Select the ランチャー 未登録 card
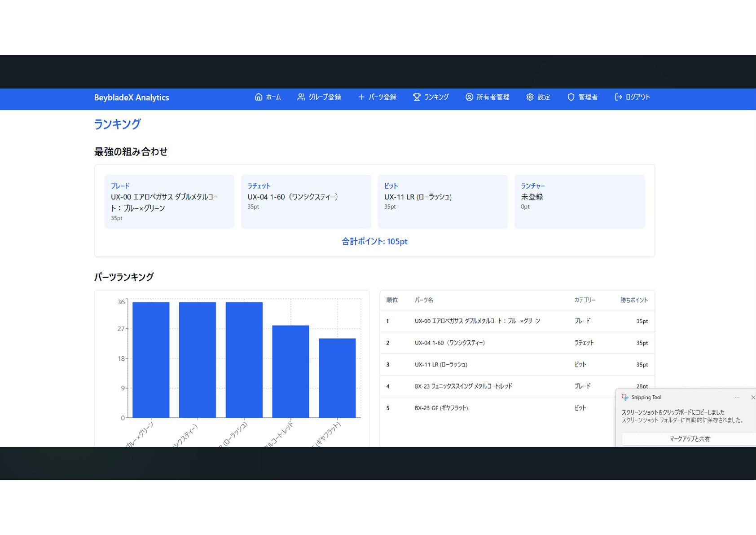The height and width of the screenshot is (535, 756). click(x=580, y=202)
